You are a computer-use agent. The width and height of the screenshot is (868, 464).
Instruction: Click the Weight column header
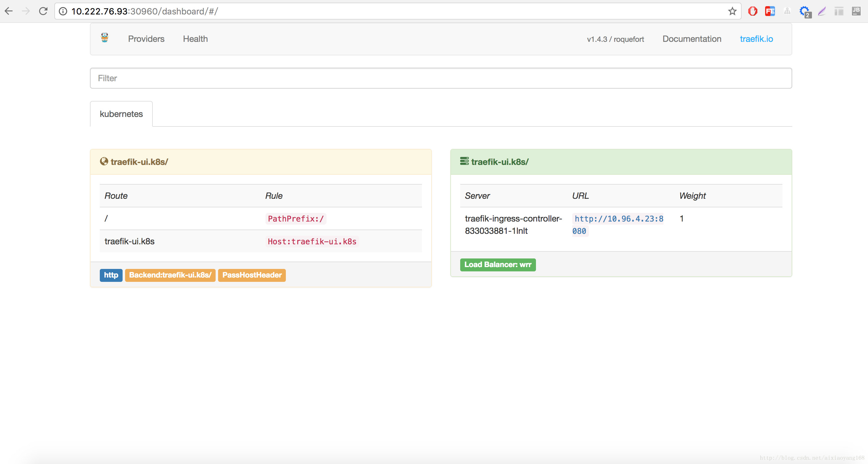click(x=692, y=196)
